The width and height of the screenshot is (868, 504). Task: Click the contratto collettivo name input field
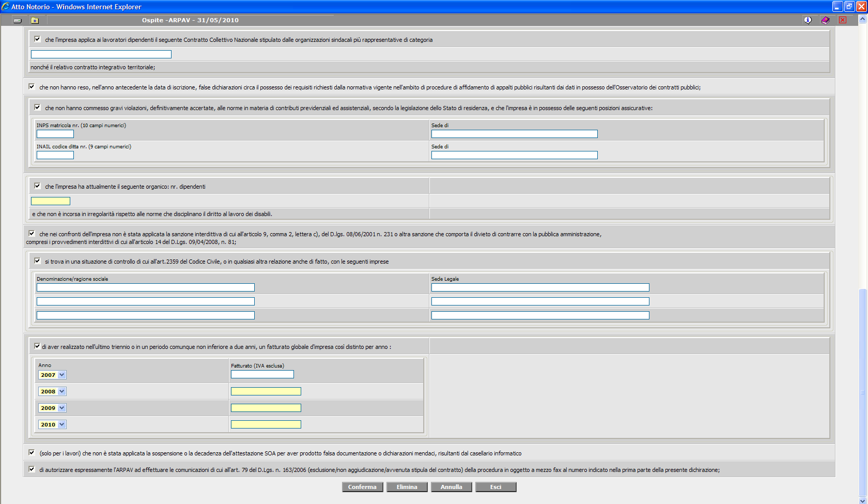[x=101, y=54]
